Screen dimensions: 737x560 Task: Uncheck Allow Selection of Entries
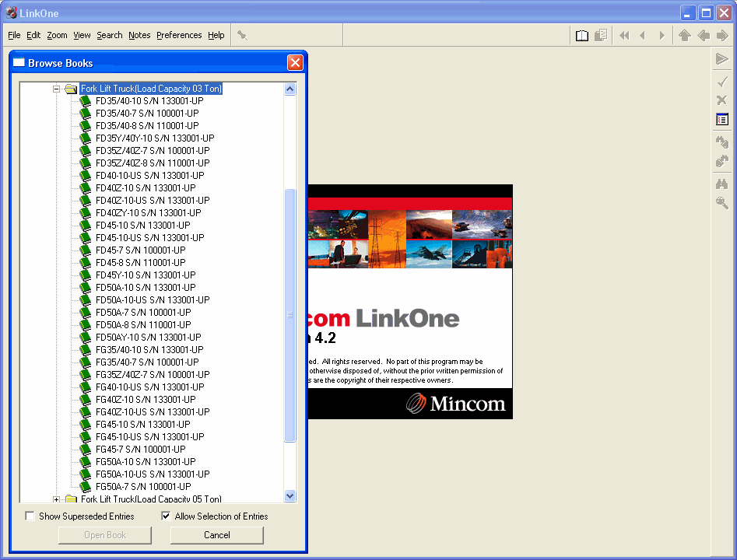click(166, 516)
